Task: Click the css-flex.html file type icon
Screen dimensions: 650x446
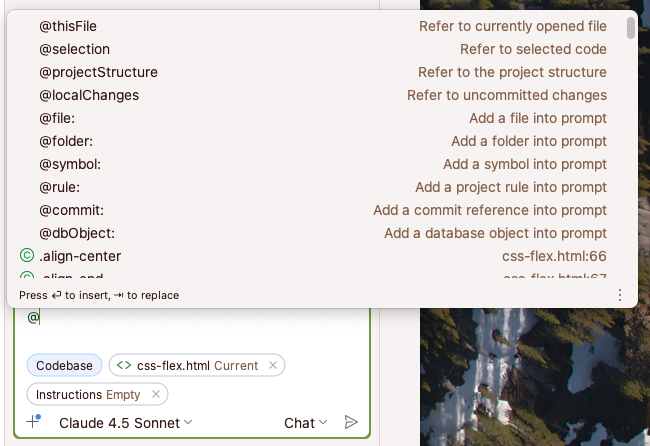Action: click(125, 366)
